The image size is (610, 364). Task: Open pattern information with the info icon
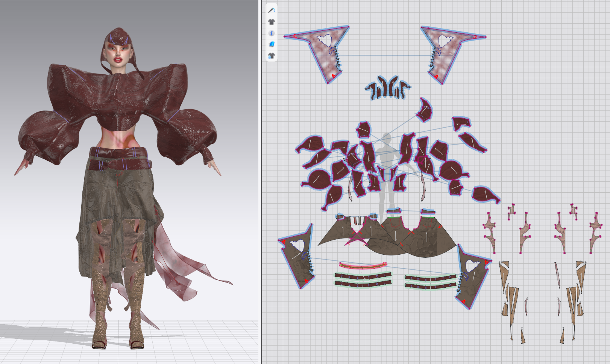[272, 34]
